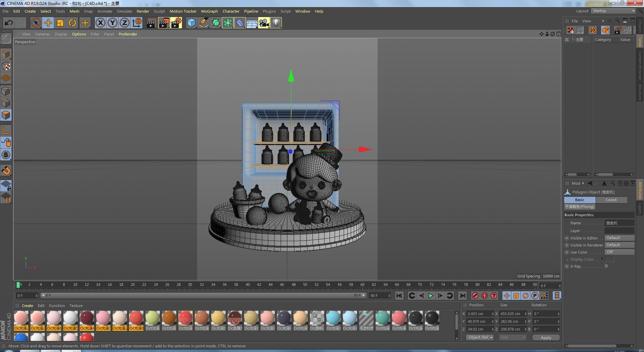Image resolution: width=644 pixels, height=352 pixels.
Task: Open Object (Rel) coordinate mode dropdown
Action: pos(480,337)
